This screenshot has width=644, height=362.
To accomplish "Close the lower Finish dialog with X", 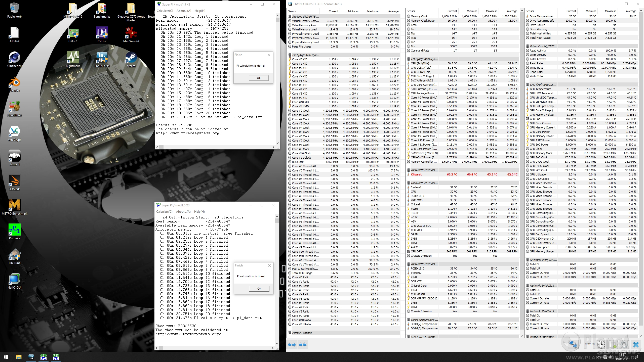I will (x=269, y=265).
